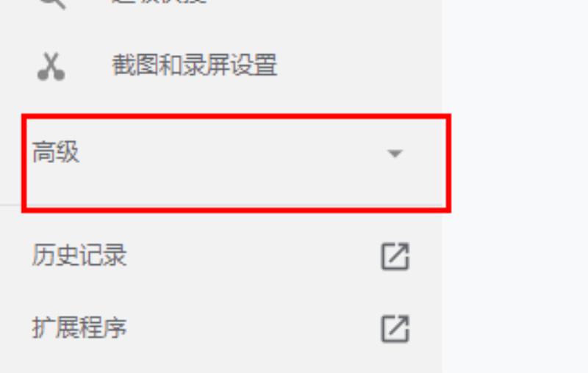Click the pop-out arrow icon next to 扩展程序
The height and width of the screenshot is (373, 588).
395,329
